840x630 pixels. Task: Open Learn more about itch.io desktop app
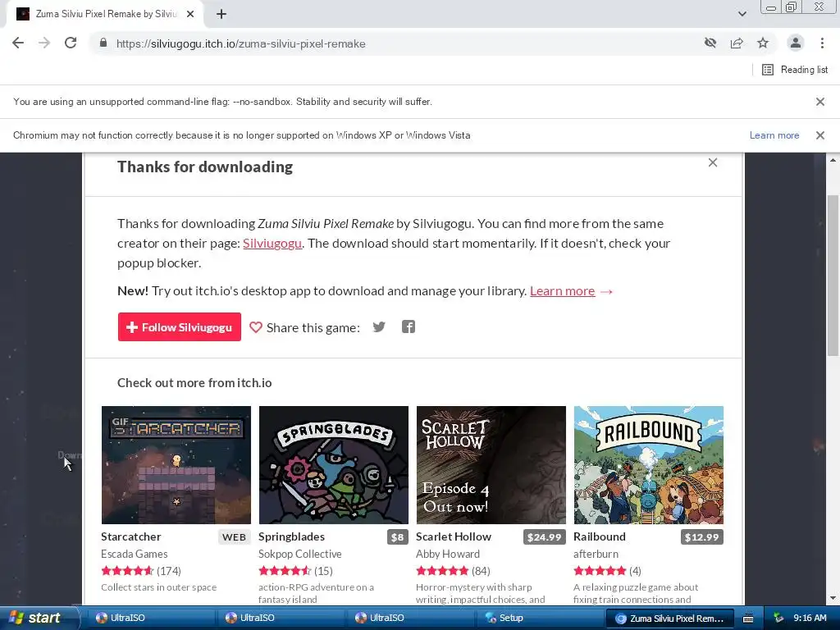pos(563,291)
